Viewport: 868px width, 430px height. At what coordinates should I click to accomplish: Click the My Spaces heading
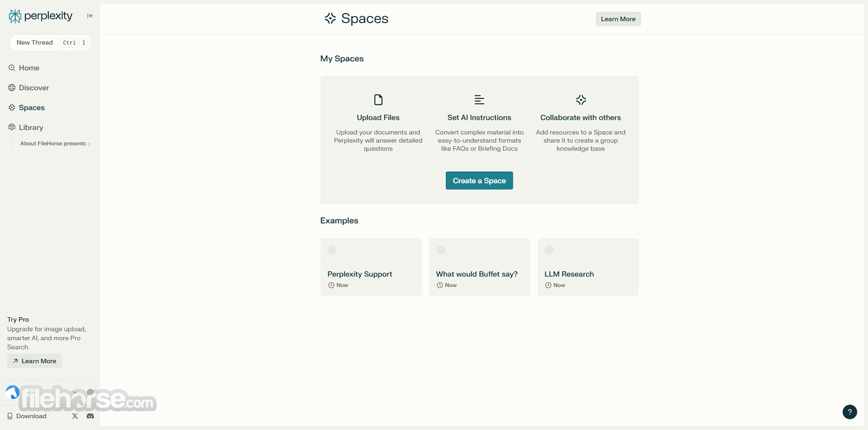pyautogui.click(x=342, y=59)
